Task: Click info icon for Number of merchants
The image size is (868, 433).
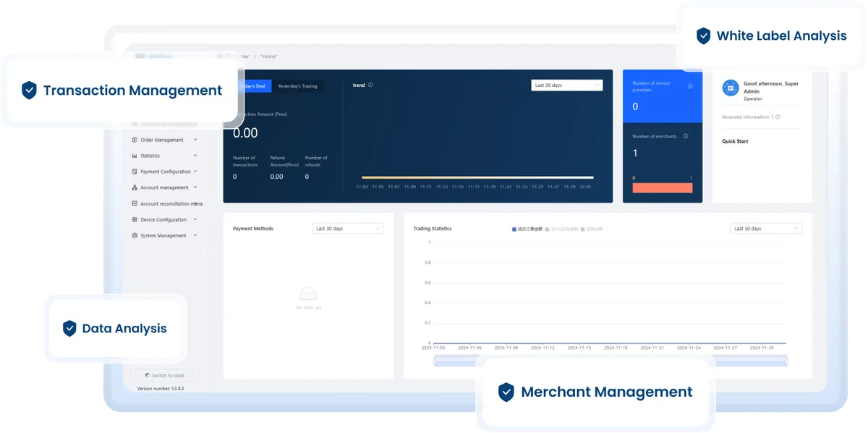Action: coord(686,136)
